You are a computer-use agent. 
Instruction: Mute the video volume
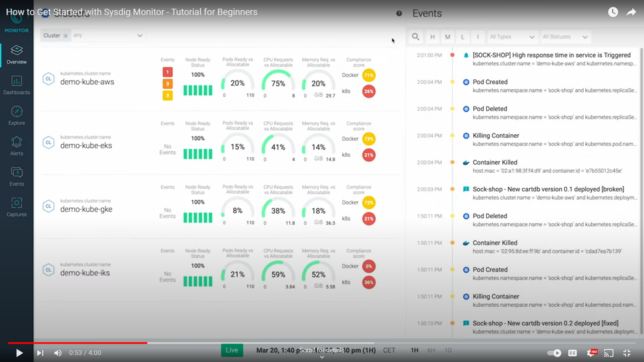click(58, 353)
